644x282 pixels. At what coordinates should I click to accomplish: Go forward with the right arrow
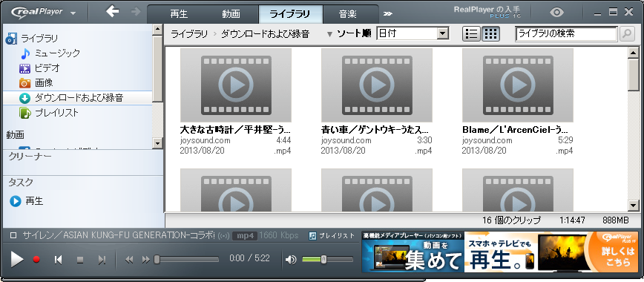pos(136,12)
